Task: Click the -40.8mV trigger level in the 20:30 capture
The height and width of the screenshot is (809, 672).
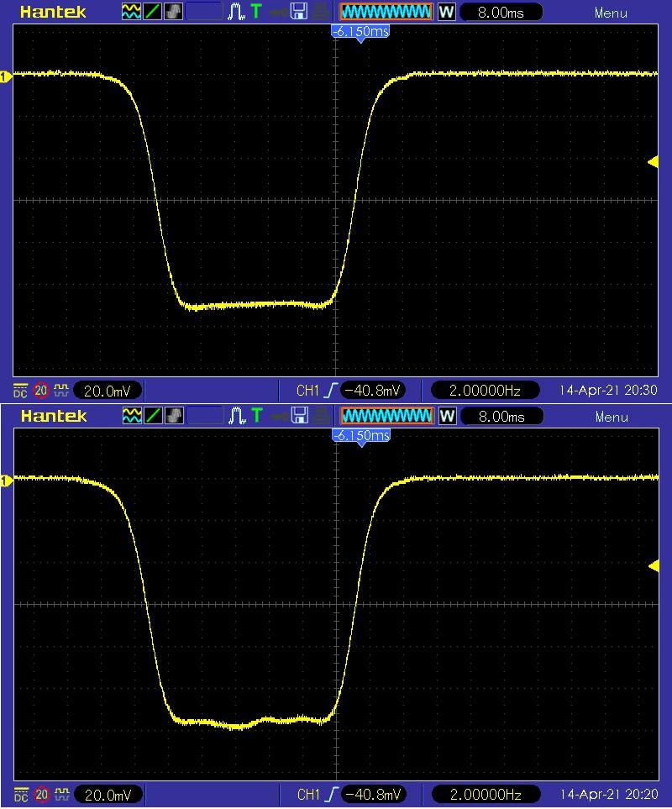Action: [x=374, y=391]
